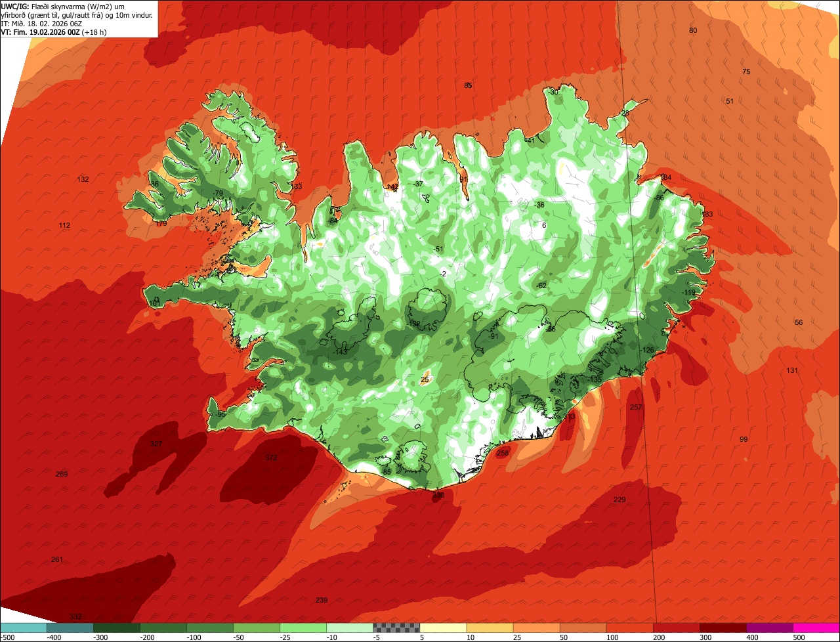Click the "80" value in the northeast corner
The width and height of the screenshot is (840, 642).
click(693, 30)
